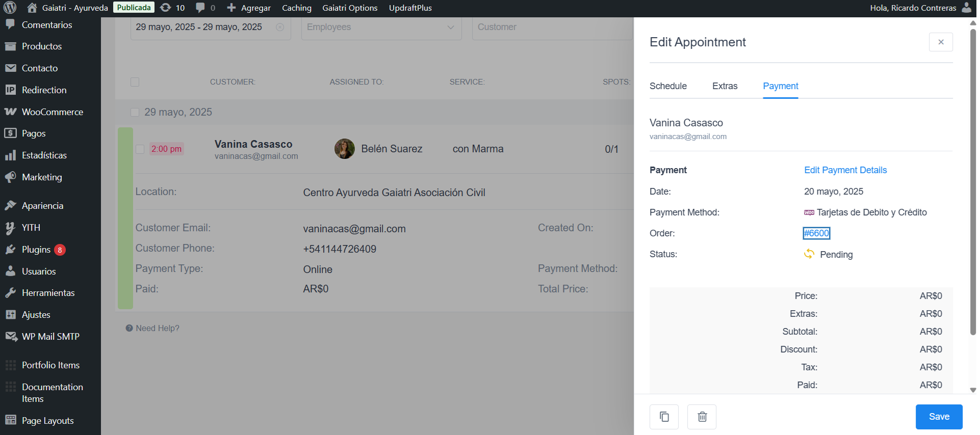Click the Plugins 8 update badge
This screenshot has height=435, width=980.
60,250
